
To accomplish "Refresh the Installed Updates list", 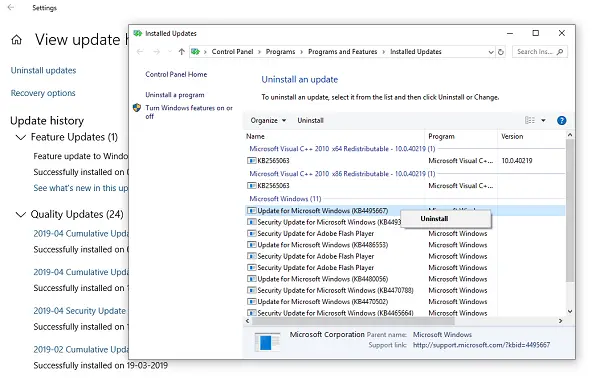I will click(x=501, y=52).
